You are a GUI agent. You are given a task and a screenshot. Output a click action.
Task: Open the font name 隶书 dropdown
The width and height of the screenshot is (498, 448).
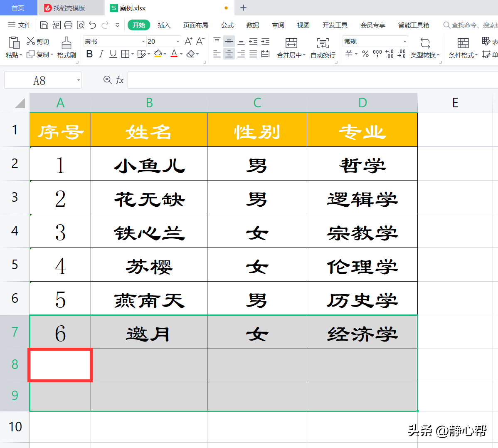click(143, 42)
